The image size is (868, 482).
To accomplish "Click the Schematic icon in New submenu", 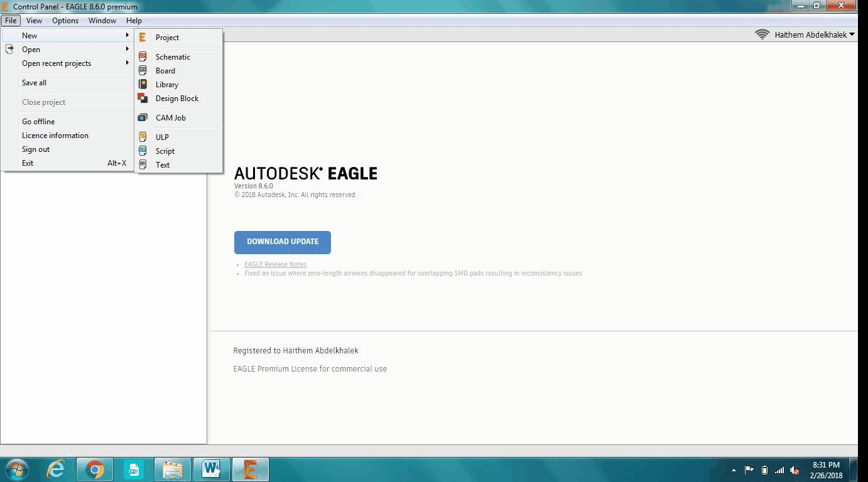I will pyautogui.click(x=143, y=57).
